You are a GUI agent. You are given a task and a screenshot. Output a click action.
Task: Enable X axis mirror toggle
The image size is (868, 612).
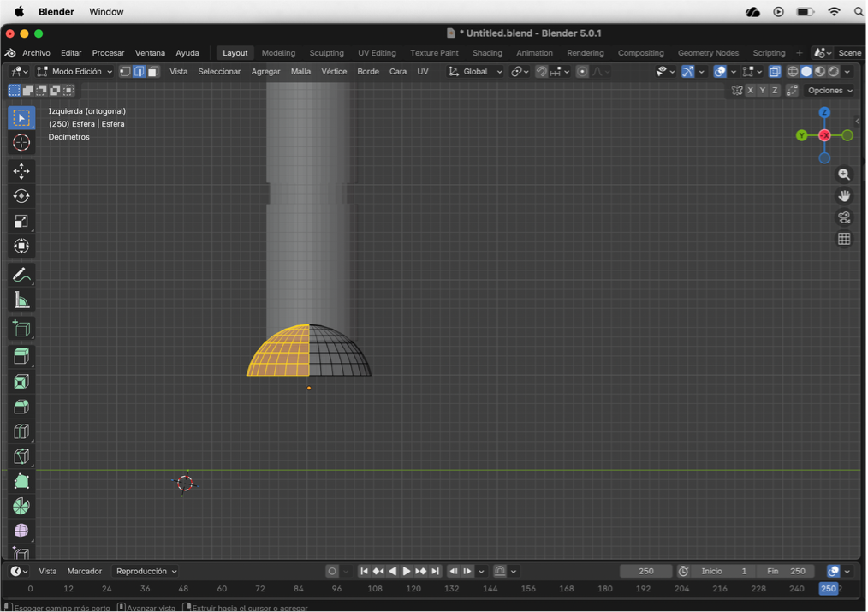point(751,91)
